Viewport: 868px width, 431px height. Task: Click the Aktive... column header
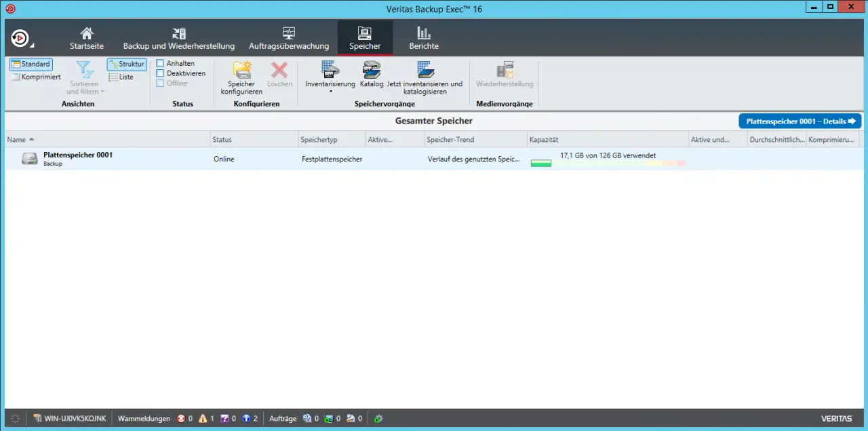point(394,140)
